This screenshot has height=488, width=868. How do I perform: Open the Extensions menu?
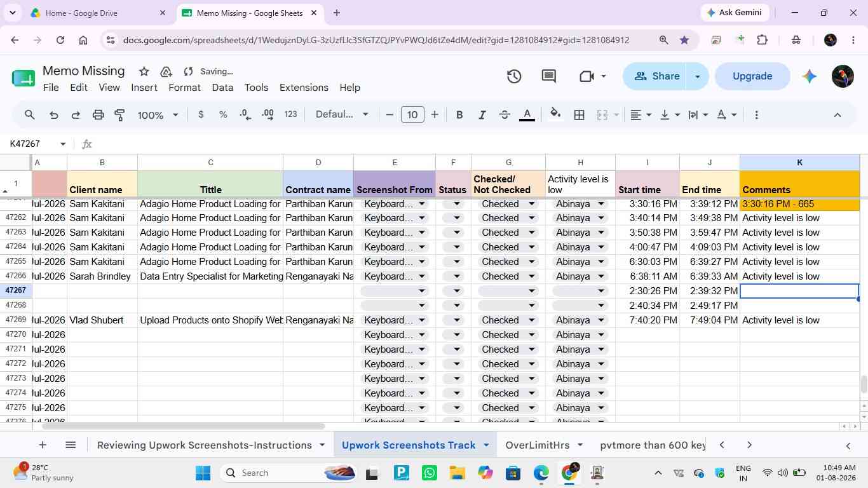click(304, 88)
